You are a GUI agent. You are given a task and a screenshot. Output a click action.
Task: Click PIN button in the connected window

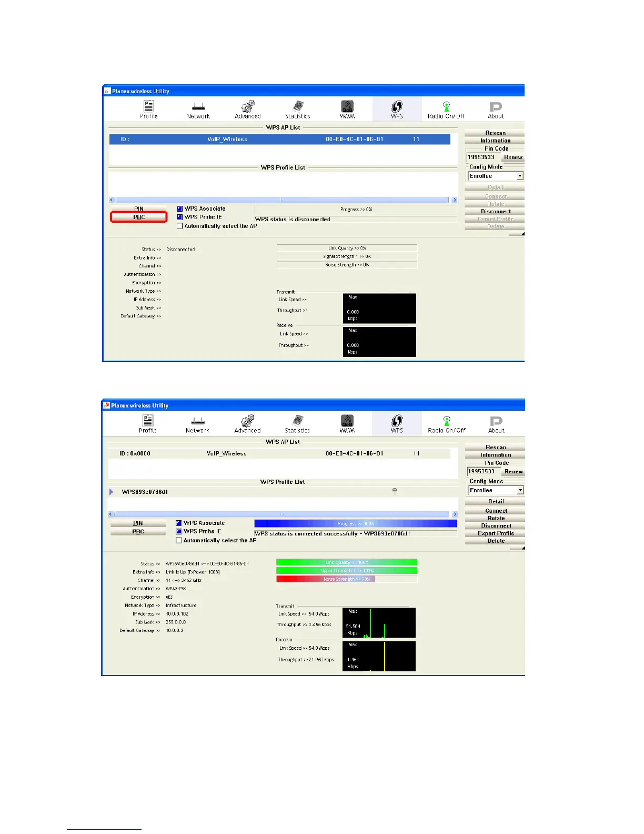[138, 523]
